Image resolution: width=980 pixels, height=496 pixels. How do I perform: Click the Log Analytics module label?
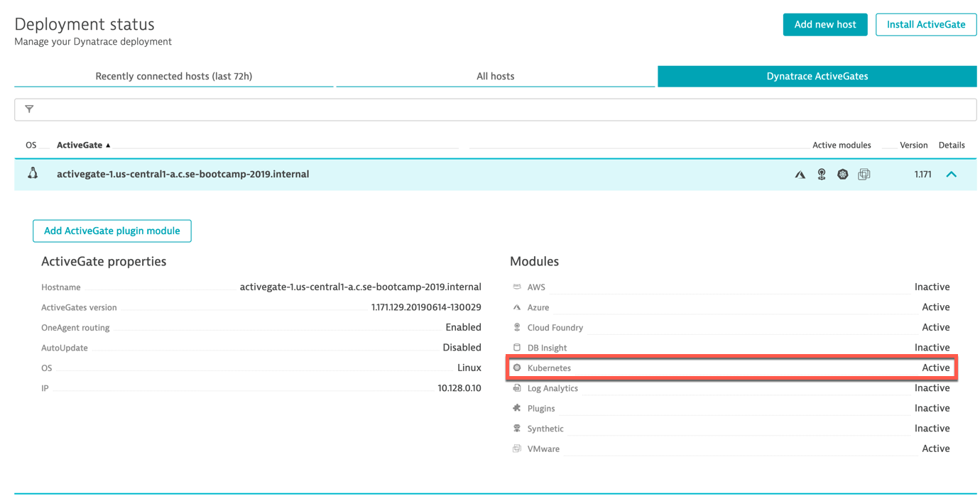(552, 389)
